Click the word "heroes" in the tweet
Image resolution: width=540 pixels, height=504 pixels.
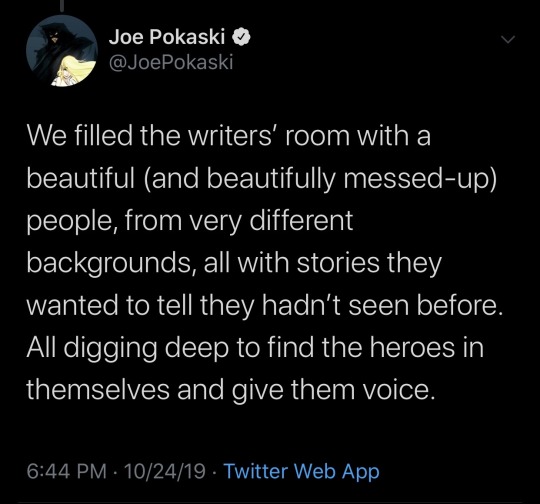(413, 348)
